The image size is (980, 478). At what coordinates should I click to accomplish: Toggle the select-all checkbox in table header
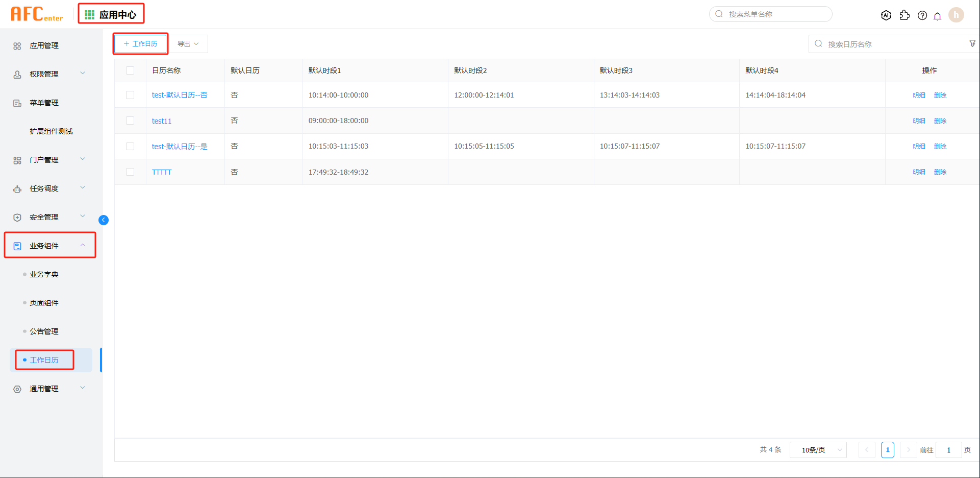[x=130, y=70]
